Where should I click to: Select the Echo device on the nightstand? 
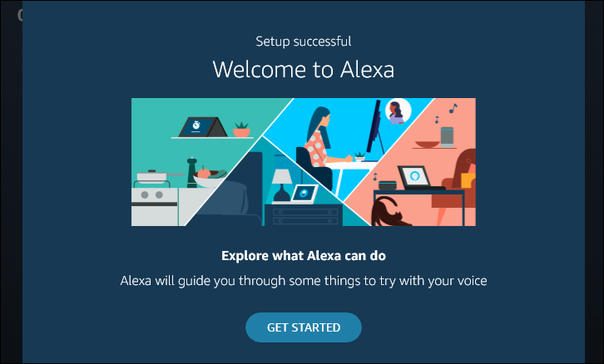tap(304, 194)
